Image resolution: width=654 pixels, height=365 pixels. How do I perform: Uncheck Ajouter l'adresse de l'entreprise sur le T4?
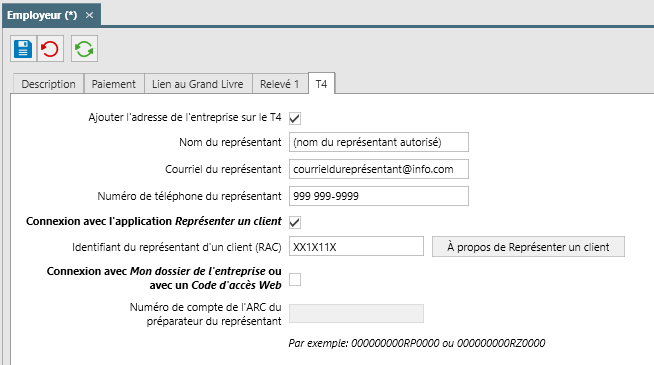tap(295, 118)
